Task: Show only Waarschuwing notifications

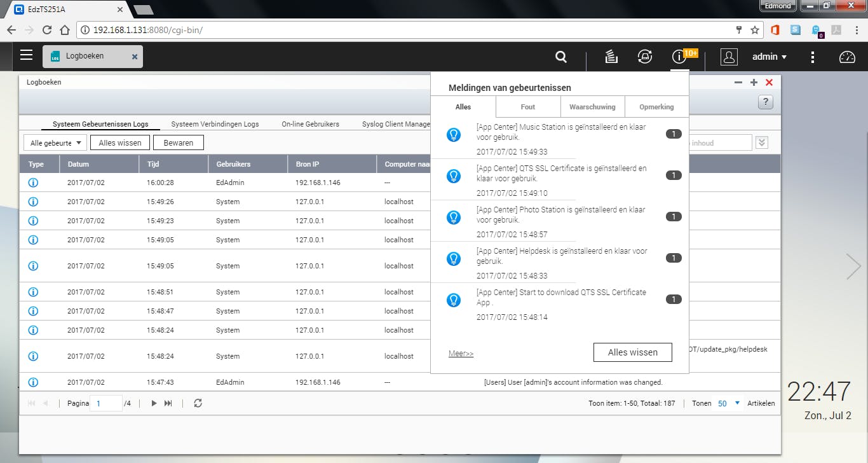Action: click(593, 107)
